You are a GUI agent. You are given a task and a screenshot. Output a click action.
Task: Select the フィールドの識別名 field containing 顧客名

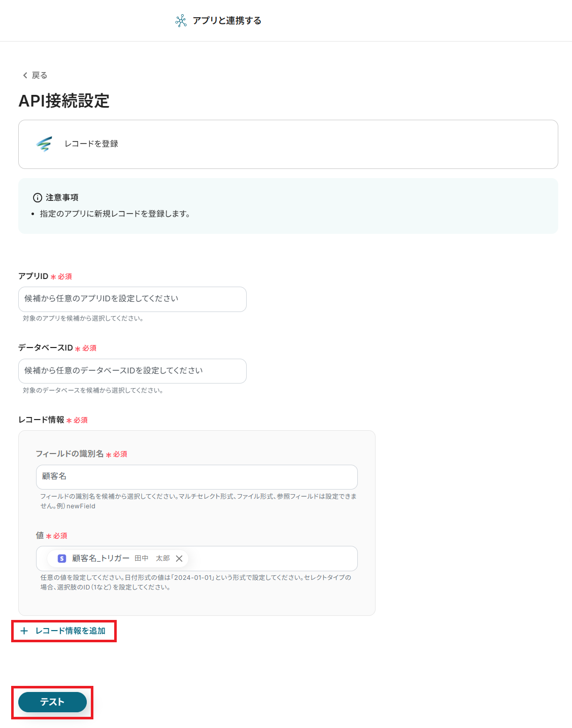[x=197, y=477]
